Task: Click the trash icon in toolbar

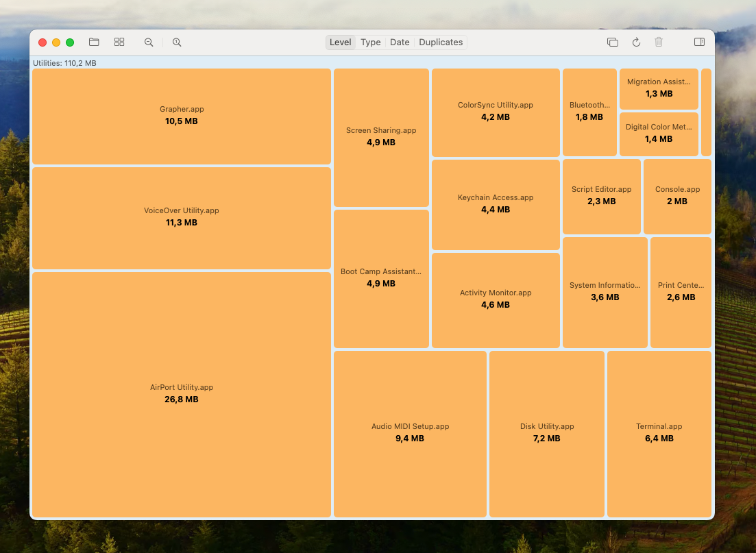Action: [x=659, y=42]
